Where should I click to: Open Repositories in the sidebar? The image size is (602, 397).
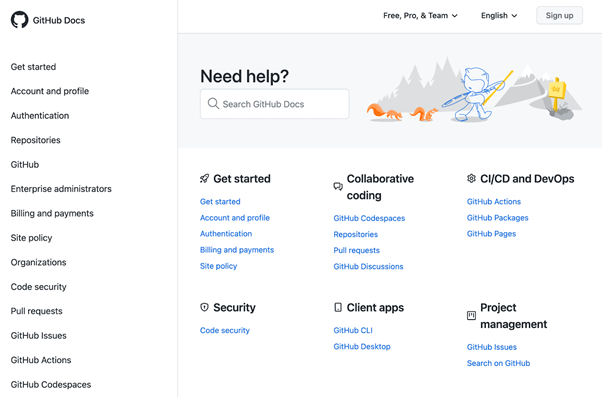point(35,140)
